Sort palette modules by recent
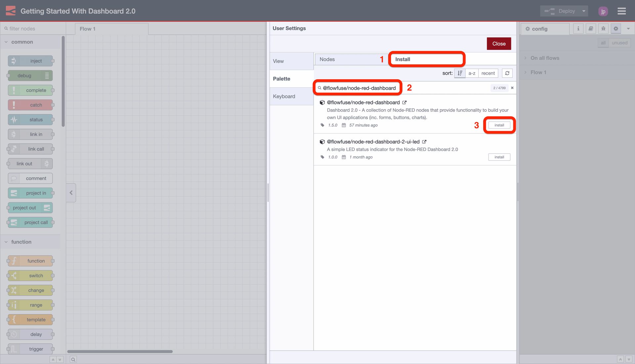 (488, 73)
